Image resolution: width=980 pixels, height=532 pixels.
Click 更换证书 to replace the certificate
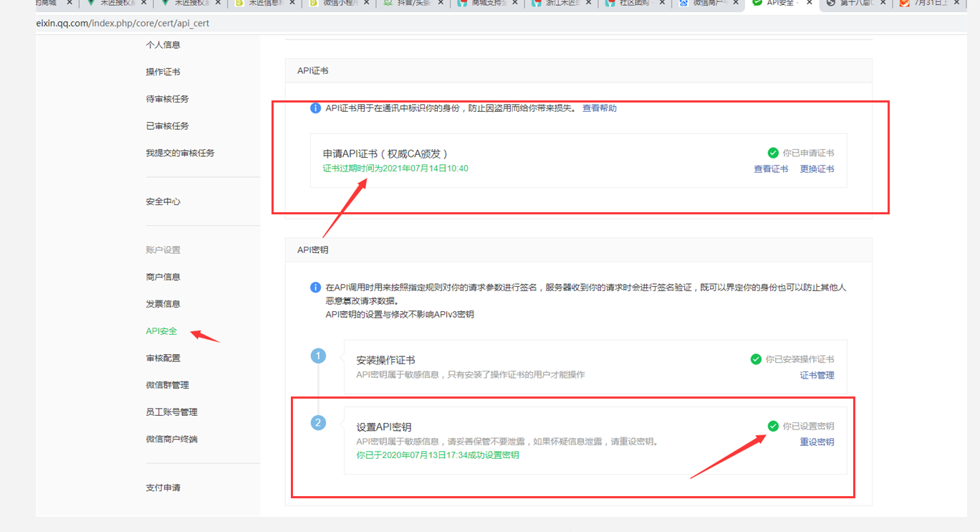click(x=817, y=169)
